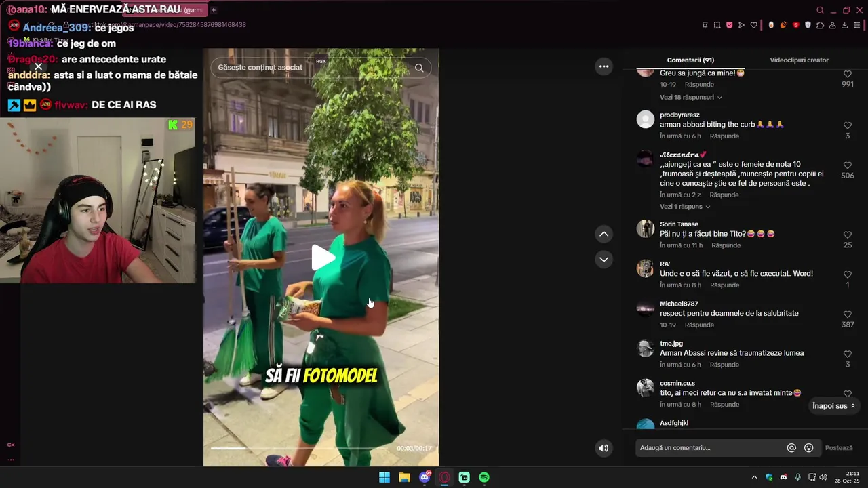Viewport: 868px width, 488px height.
Task: Open the Sorin Tanase username link
Action: click(x=679, y=224)
